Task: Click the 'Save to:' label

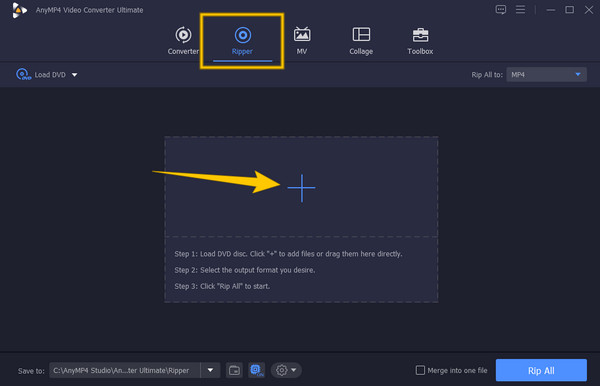Action: coord(31,371)
